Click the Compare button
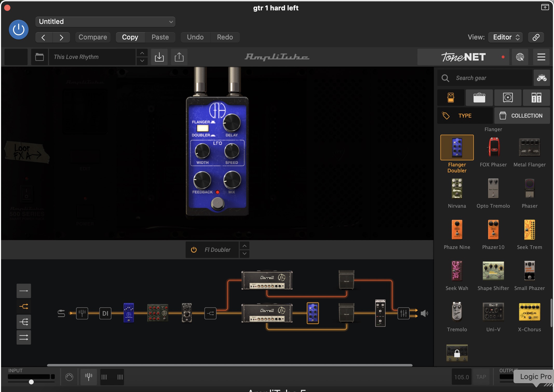The height and width of the screenshot is (392, 554). point(93,37)
